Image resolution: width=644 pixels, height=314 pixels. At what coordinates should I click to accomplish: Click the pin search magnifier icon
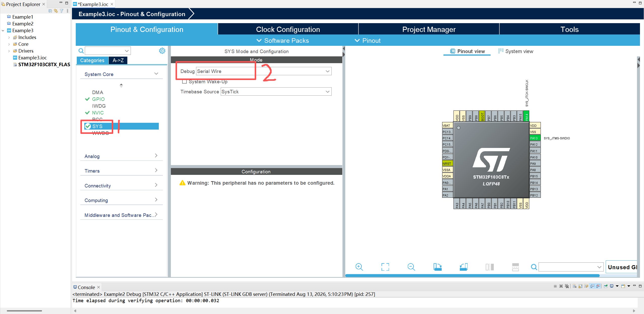pos(534,267)
